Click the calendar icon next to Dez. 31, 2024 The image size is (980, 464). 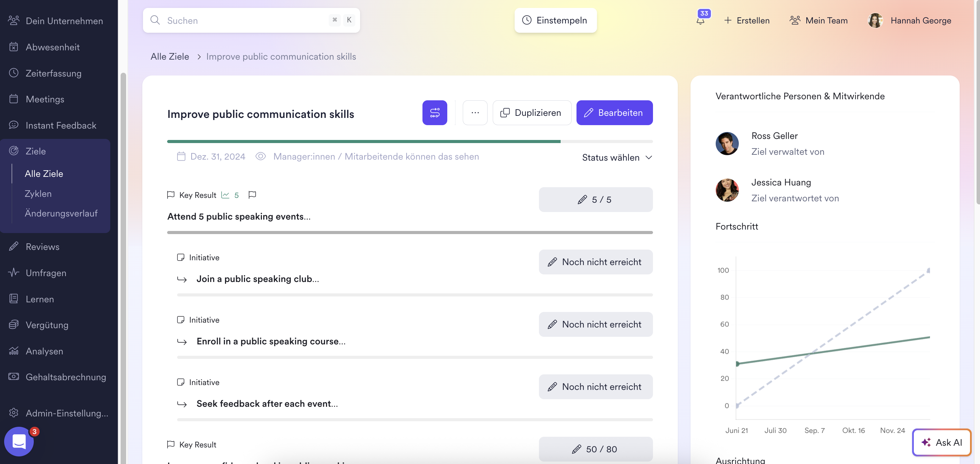(x=181, y=157)
